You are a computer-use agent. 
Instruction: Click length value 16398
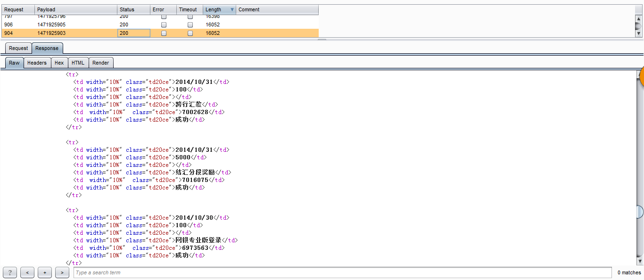pos(213,16)
